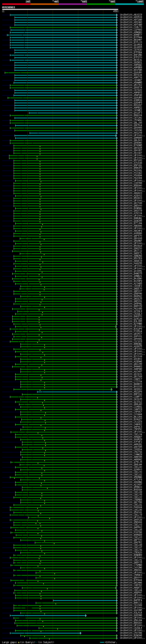Open hit UniRef100_A8UA03

pyautogui.click(x=131, y=193)
